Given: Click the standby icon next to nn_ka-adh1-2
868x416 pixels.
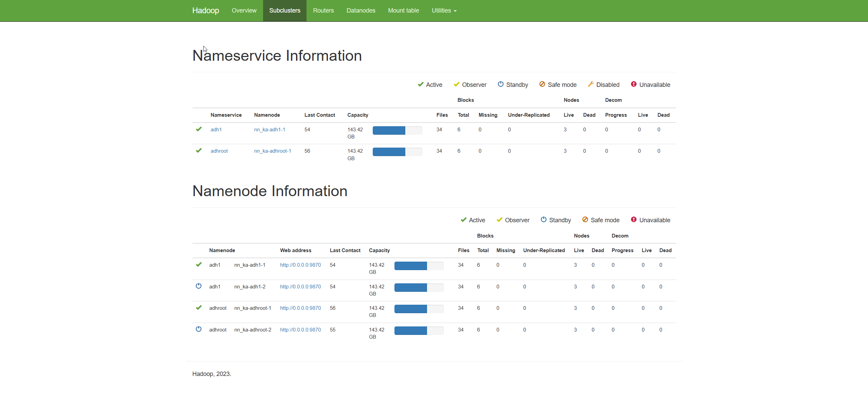Looking at the screenshot, I should click(199, 286).
